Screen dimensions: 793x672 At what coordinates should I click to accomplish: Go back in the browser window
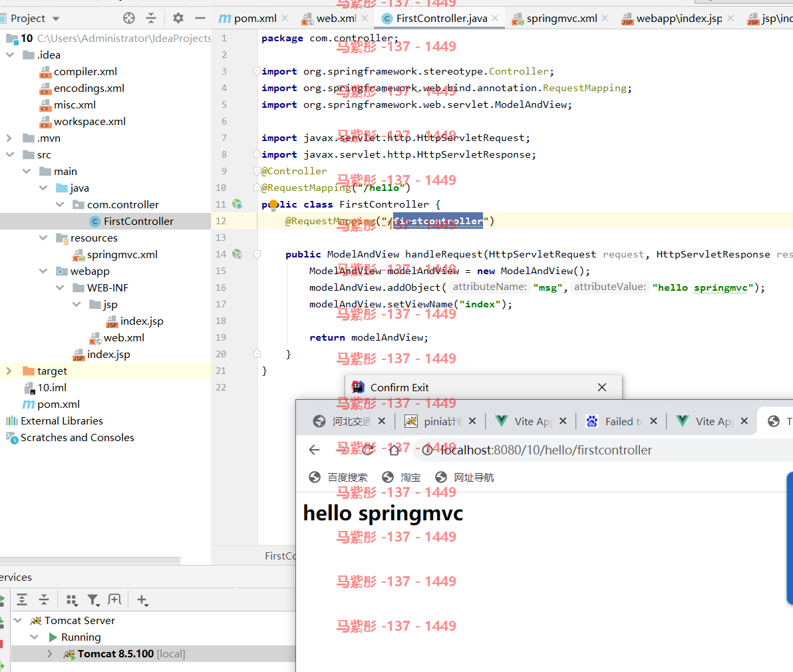click(315, 450)
